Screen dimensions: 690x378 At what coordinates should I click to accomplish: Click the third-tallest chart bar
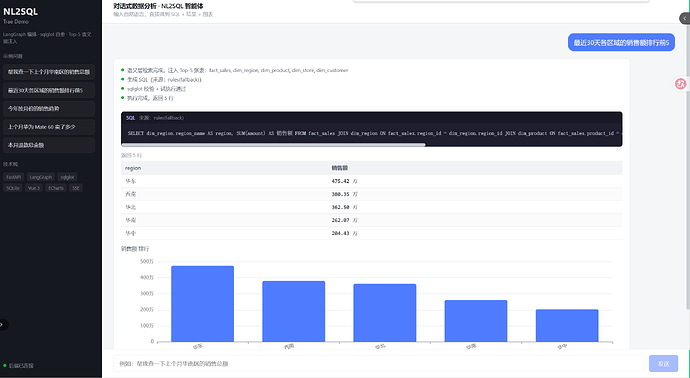(385, 313)
